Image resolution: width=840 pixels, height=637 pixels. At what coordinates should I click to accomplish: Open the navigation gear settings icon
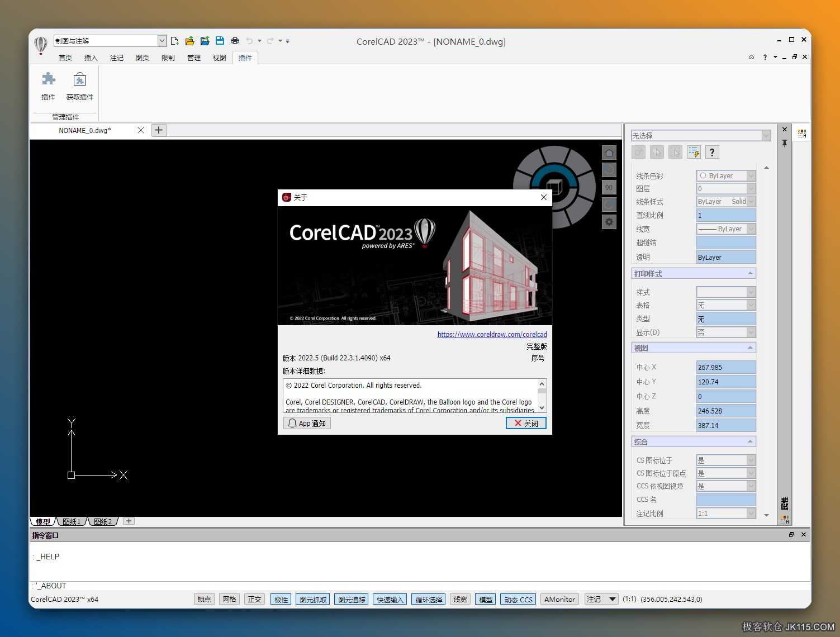(609, 222)
